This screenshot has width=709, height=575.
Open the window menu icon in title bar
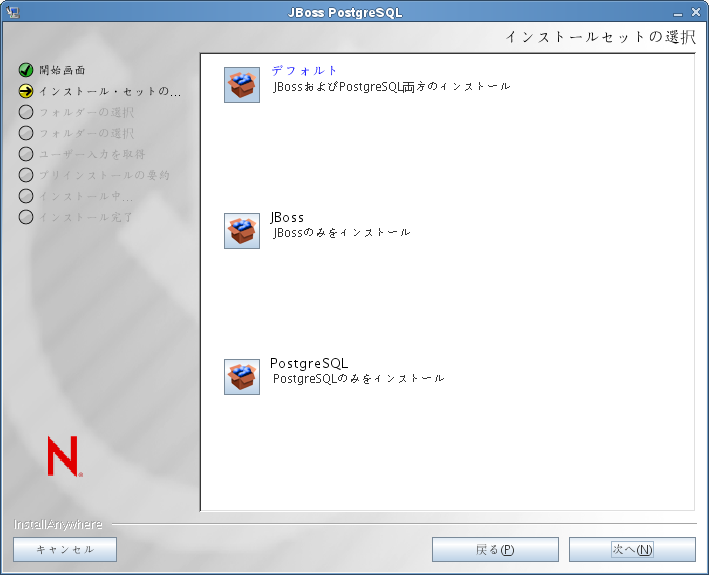coord(13,12)
